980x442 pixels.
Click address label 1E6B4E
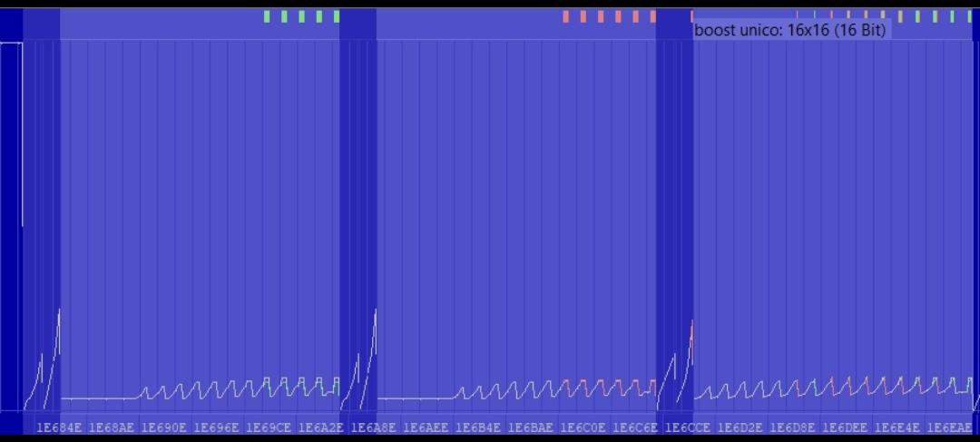(478, 427)
